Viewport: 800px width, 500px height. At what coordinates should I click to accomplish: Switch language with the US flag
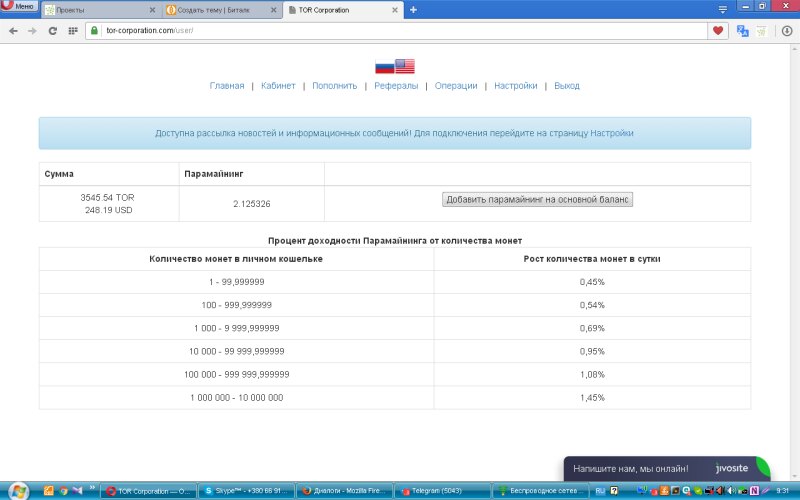405,67
